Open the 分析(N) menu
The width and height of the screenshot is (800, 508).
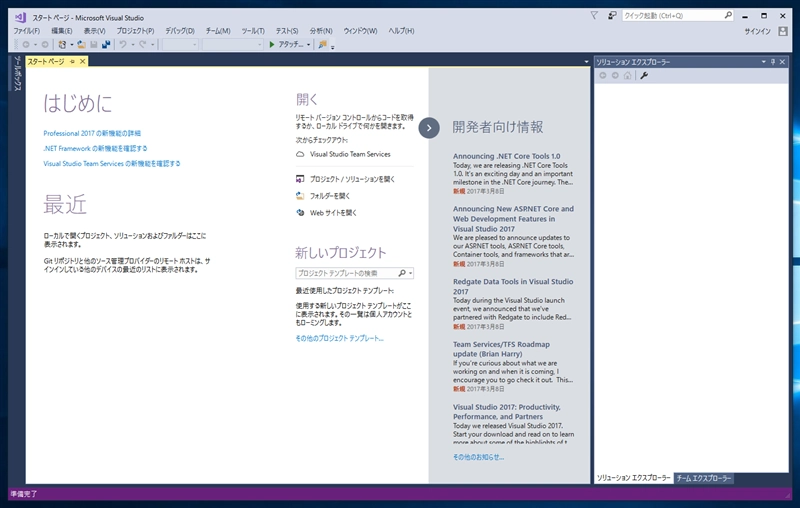tap(321, 31)
